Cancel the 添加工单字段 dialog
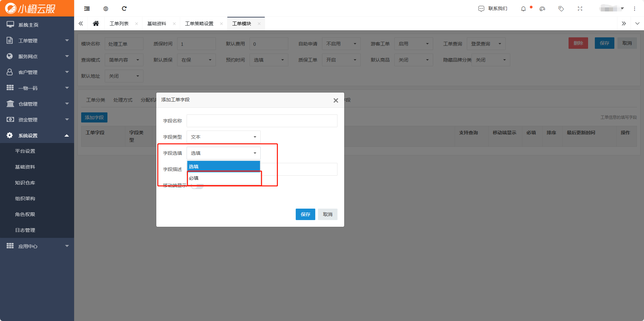Image resolution: width=644 pixels, height=321 pixels. pyautogui.click(x=328, y=214)
